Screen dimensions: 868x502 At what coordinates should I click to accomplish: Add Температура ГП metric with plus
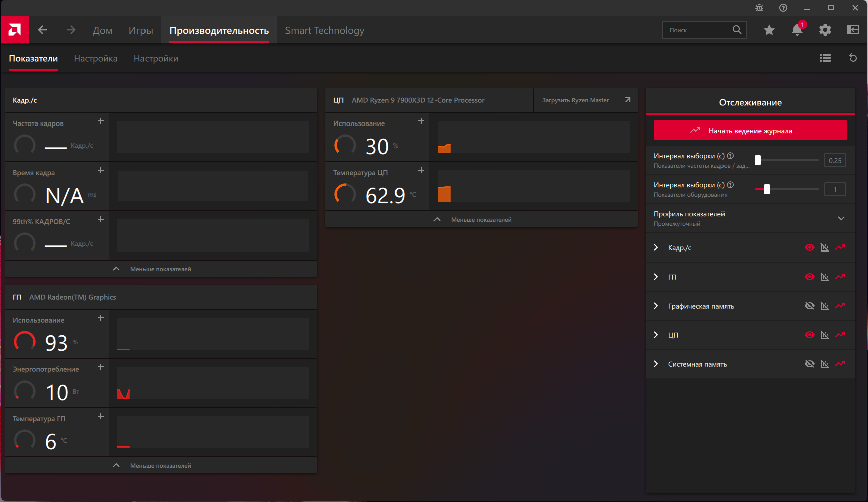tap(101, 416)
